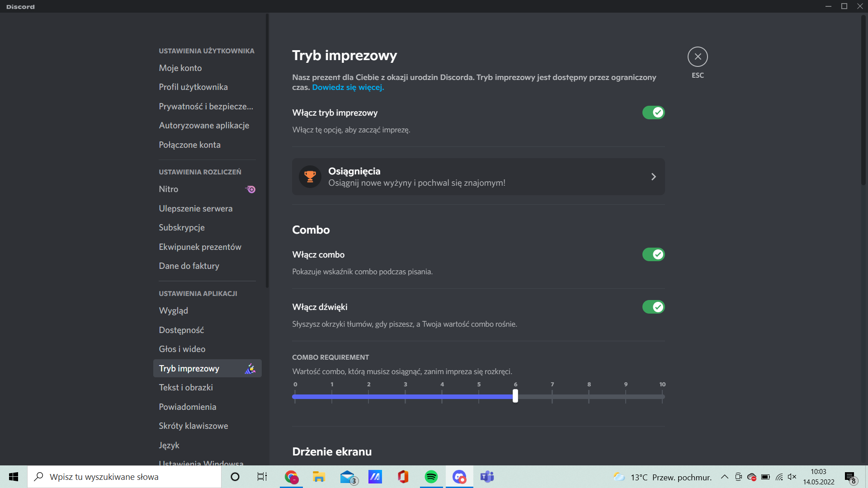Viewport: 868px width, 488px height.
Task: Open the Moje konto page
Action: 180,68
